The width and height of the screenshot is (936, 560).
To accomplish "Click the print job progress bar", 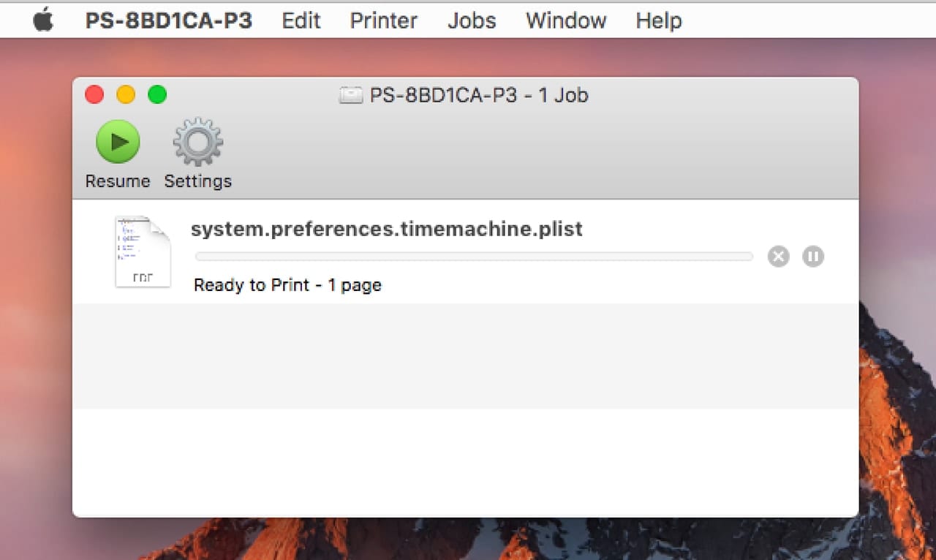I will [x=474, y=257].
